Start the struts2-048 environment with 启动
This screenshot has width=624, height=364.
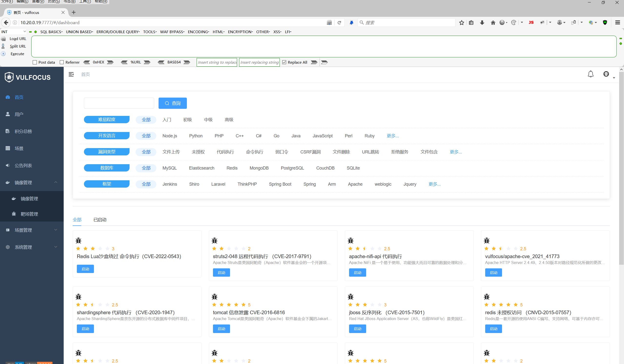[221, 273]
